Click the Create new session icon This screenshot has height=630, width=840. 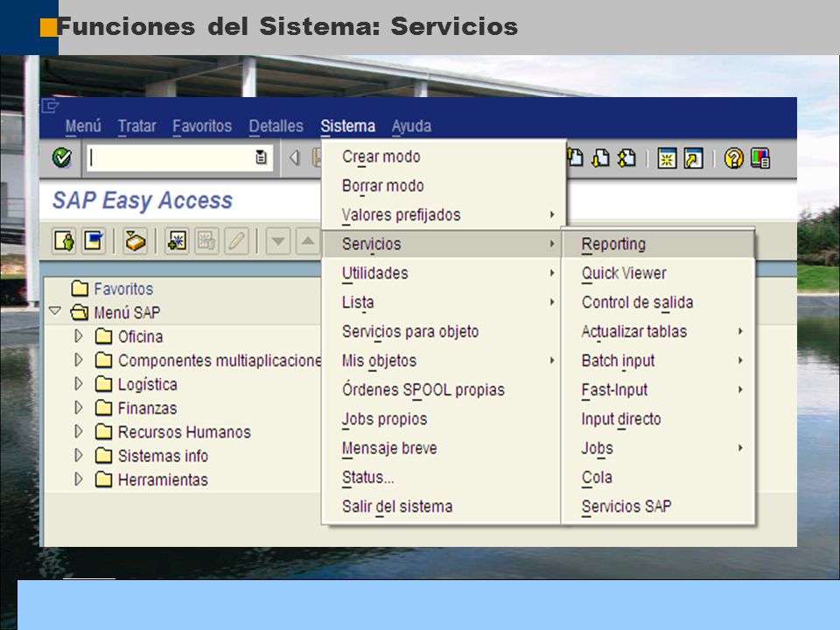(x=667, y=158)
